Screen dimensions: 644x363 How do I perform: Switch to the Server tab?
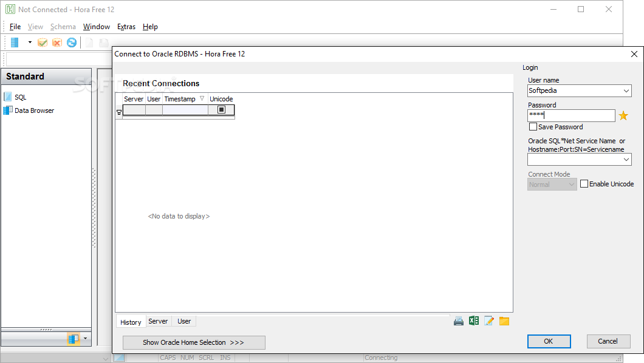tap(158, 321)
